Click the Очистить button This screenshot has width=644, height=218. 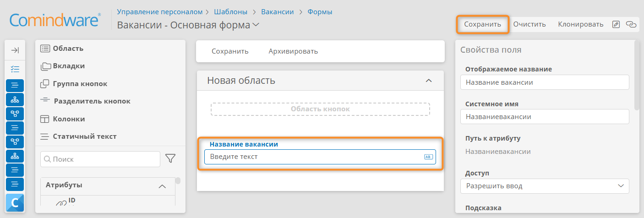pos(529,24)
